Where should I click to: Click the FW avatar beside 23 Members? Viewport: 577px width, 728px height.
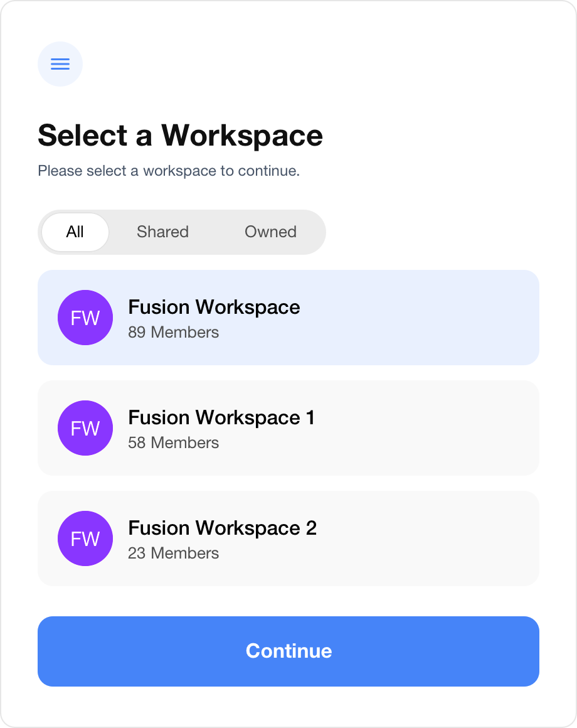pyautogui.click(x=85, y=538)
